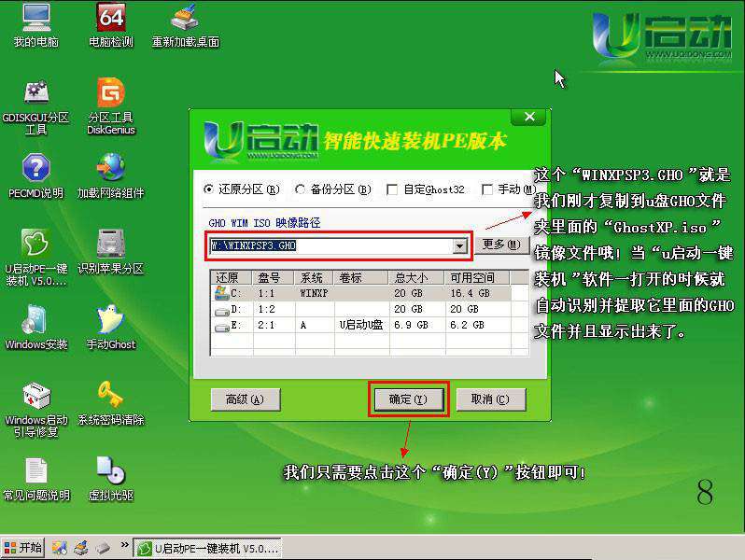This screenshot has width=745, height=560.
Task: Enable the 手动(M) checkbox
Action: (487, 190)
